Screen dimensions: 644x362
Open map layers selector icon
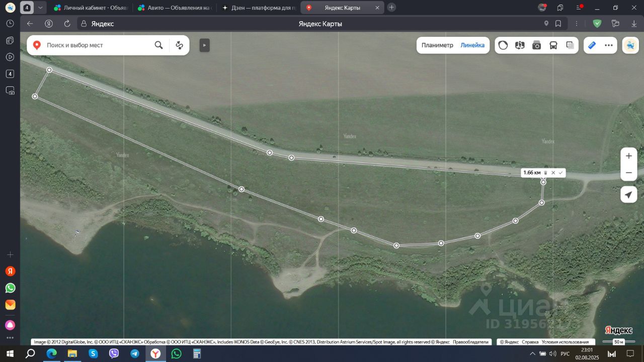[x=570, y=45]
